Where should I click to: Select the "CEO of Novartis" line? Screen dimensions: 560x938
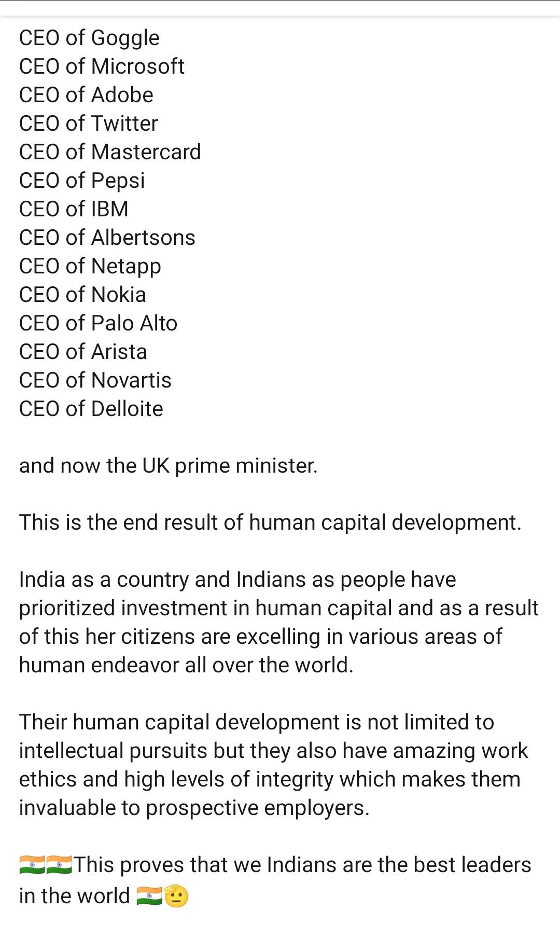click(x=95, y=380)
